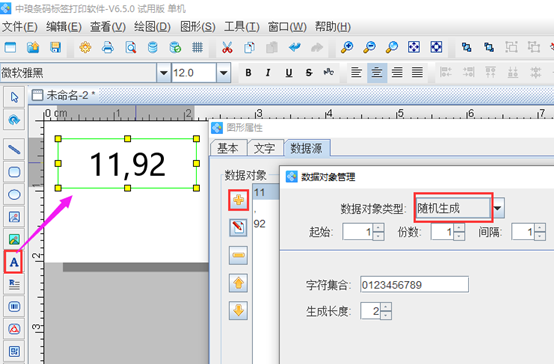Select data object row 92
This screenshot has height=364, width=554.
coord(266,224)
